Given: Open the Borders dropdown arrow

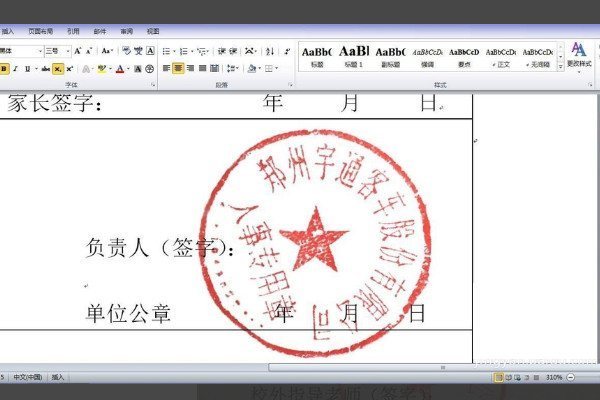Looking at the screenshot, I should [277, 69].
